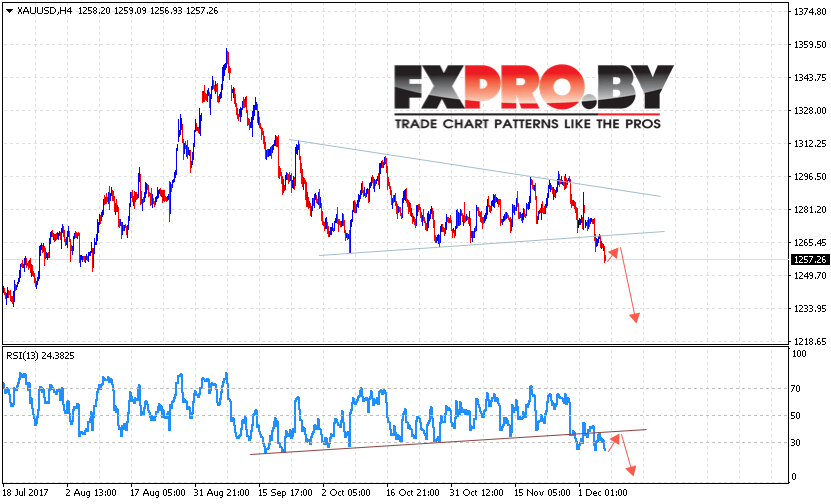
Task: Click the 16 Oct 21:00 time label
Action: 413,492
